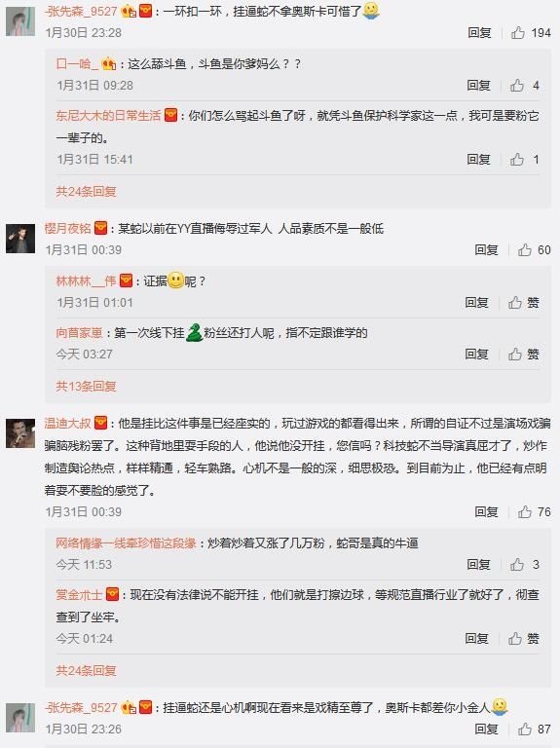Click the red envelope badge beside 温迪大叔
Viewport: 560px width, 748px height.
click(100, 423)
